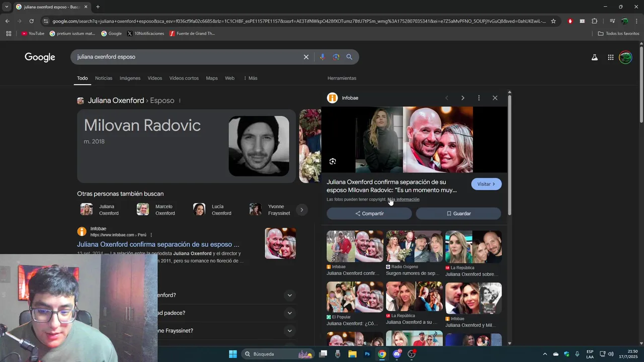
Task: Open a new browser tab
Action: coord(98,7)
